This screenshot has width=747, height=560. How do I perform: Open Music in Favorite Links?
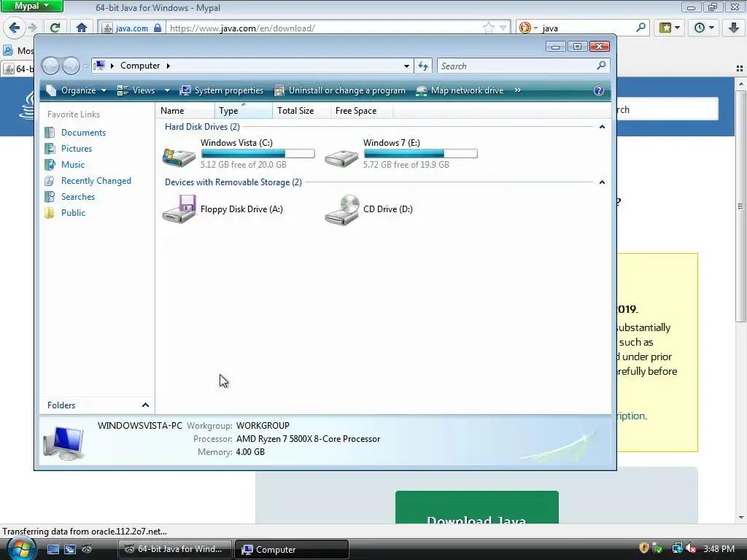[72, 165]
